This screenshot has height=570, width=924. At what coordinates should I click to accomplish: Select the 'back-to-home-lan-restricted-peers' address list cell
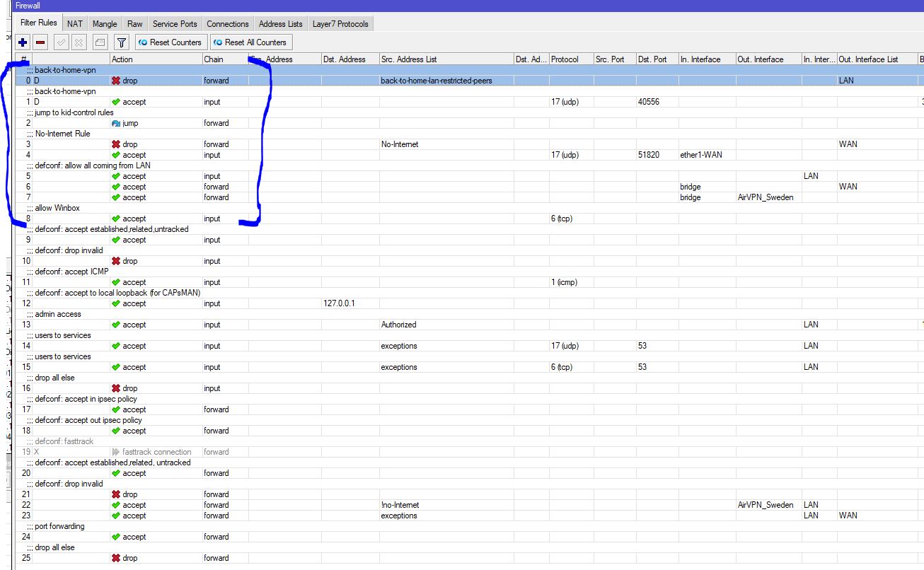tap(437, 81)
